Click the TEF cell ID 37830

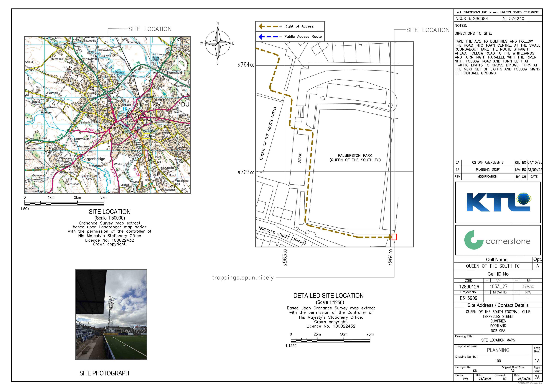click(528, 286)
